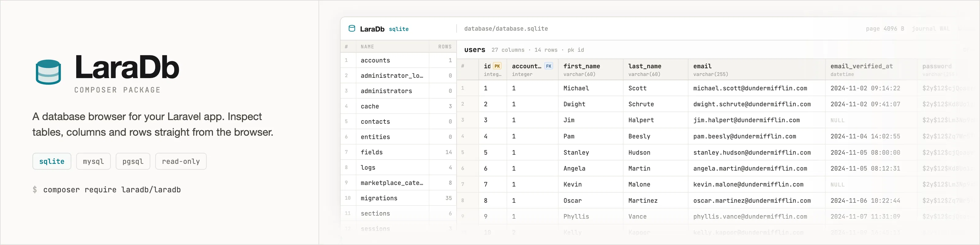Click the 2024-11-04 14:02:55 timestamp cell
The image size is (980, 245).
pyautogui.click(x=871, y=136)
